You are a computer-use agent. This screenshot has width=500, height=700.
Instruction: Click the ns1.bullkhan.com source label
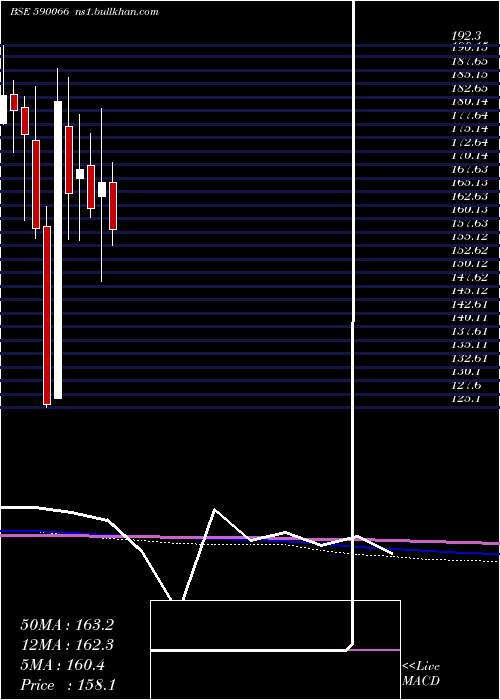(x=117, y=12)
